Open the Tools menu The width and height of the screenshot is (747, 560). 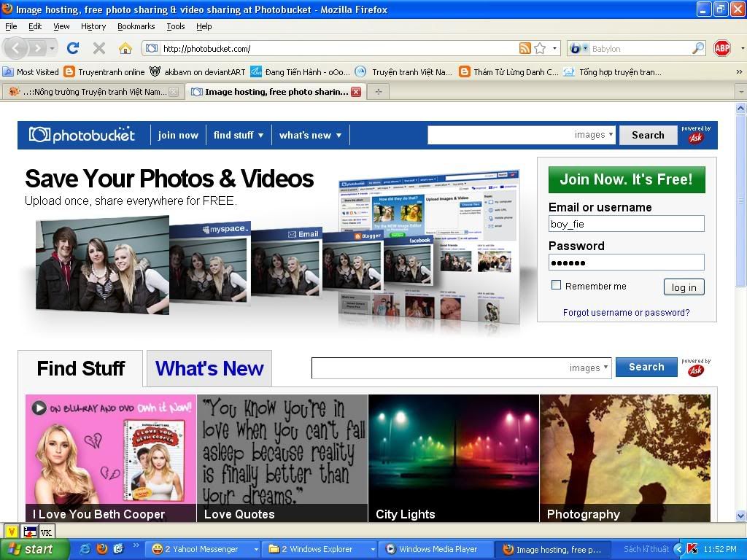tap(175, 27)
